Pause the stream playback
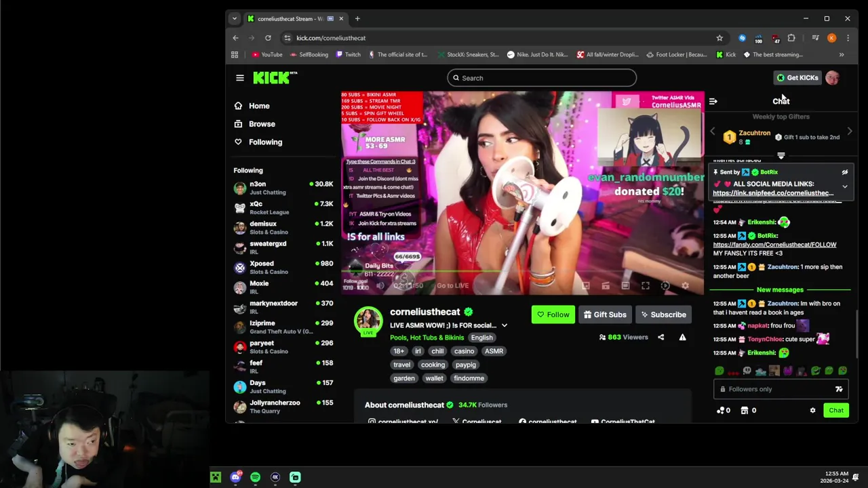This screenshot has height=488, width=868. coord(361,285)
